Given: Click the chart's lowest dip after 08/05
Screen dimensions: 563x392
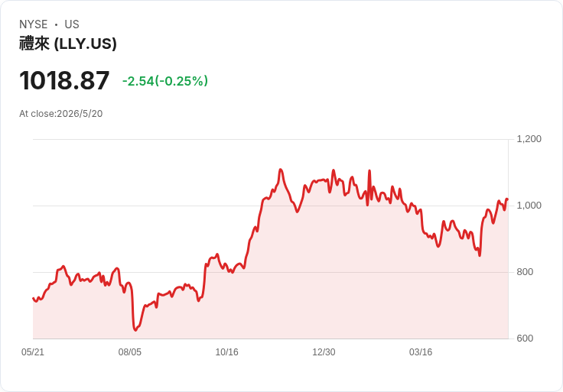Looking at the screenshot, I should pos(135,329).
